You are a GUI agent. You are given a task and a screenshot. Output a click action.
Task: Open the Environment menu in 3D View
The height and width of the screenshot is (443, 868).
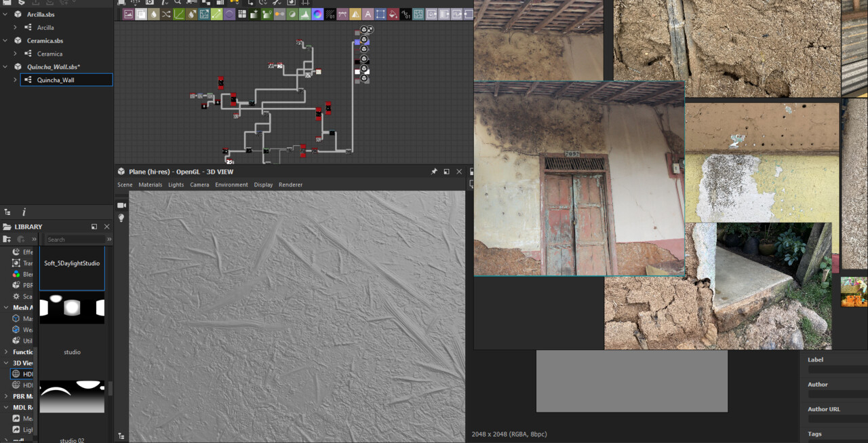231,185
